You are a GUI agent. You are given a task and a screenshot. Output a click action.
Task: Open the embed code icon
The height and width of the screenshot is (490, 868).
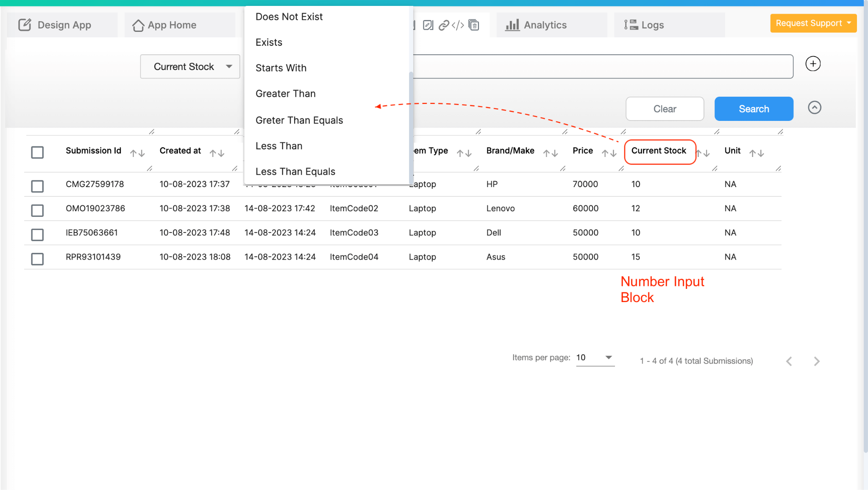(458, 25)
